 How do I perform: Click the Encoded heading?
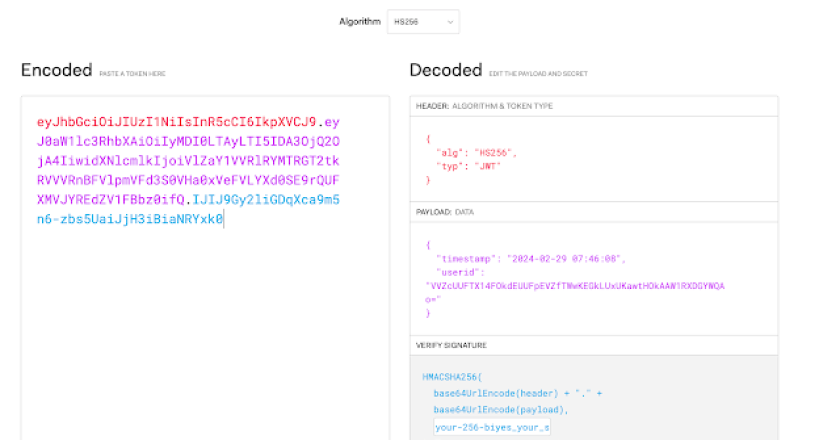click(x=55, y=70)
